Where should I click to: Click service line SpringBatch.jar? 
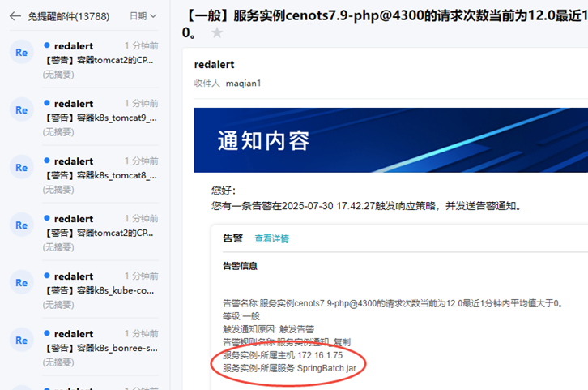pyautogui.click(x=289, y=368)
